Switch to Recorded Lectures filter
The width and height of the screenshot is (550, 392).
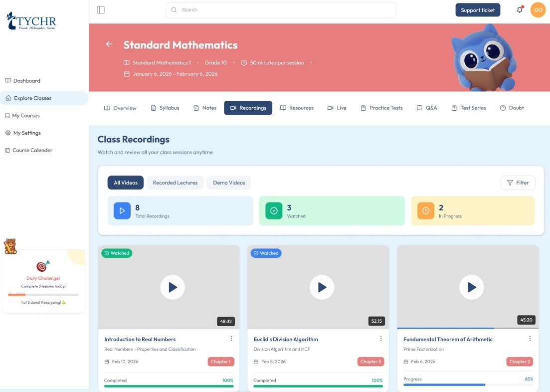coord(175,183)
